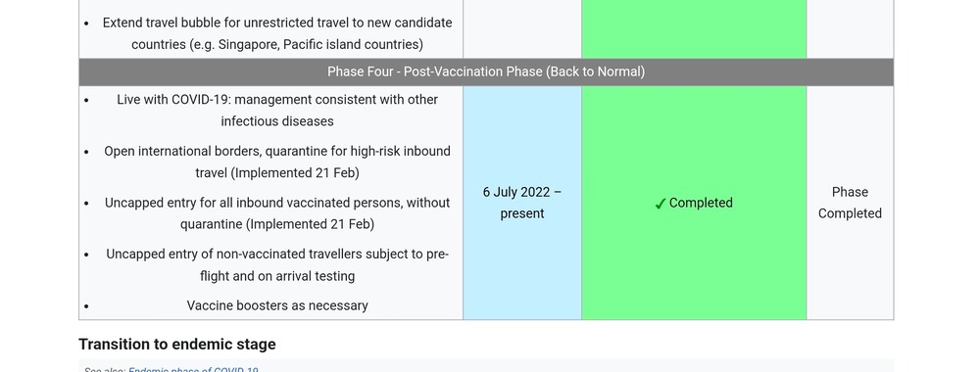
Task: Click the 'Live with COVID-19' bullet text
Action: (277, 111)
